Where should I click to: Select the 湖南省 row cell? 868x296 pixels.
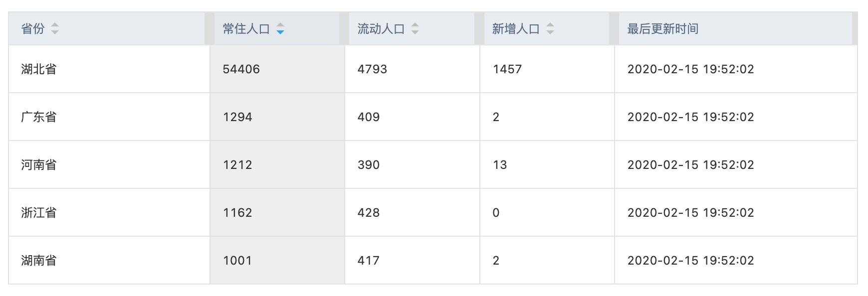pyautogui.click(x=109, y=260)
